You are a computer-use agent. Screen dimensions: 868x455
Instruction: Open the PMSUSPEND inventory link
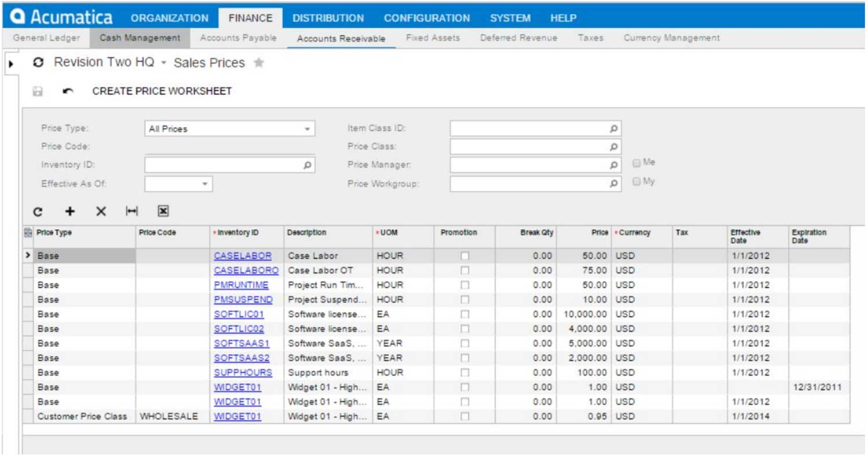[243, 299]
